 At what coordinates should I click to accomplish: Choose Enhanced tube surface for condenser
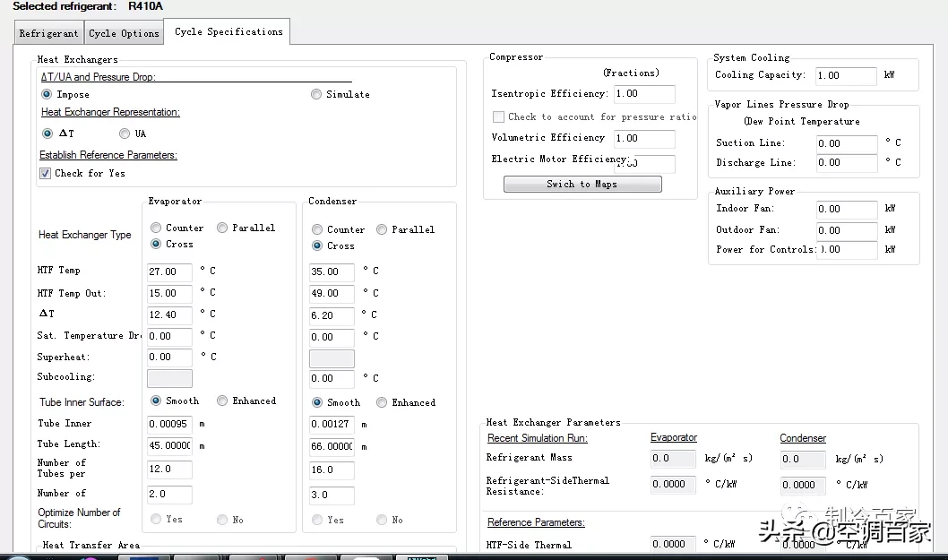coord(382,402)
